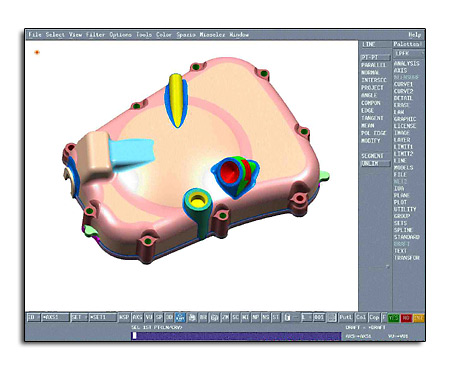Click the lock icon in bottom toolbar
This screenshot has width=450, height=370.
pyautogui.click(x=287, y=317)
